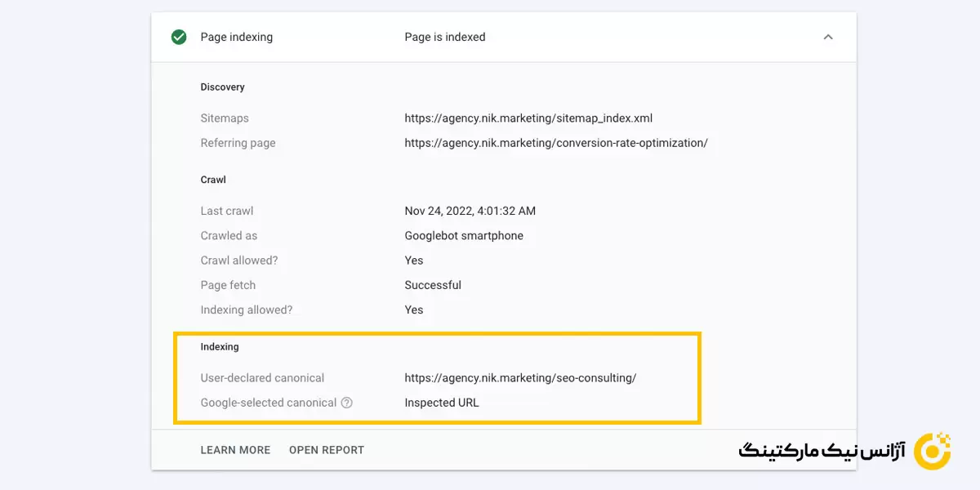Click the Persian agency name text

822,451
